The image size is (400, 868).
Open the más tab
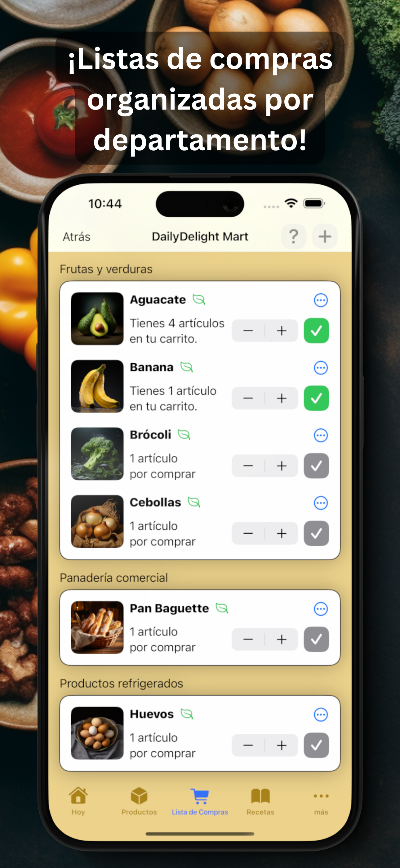pos(321,802)
